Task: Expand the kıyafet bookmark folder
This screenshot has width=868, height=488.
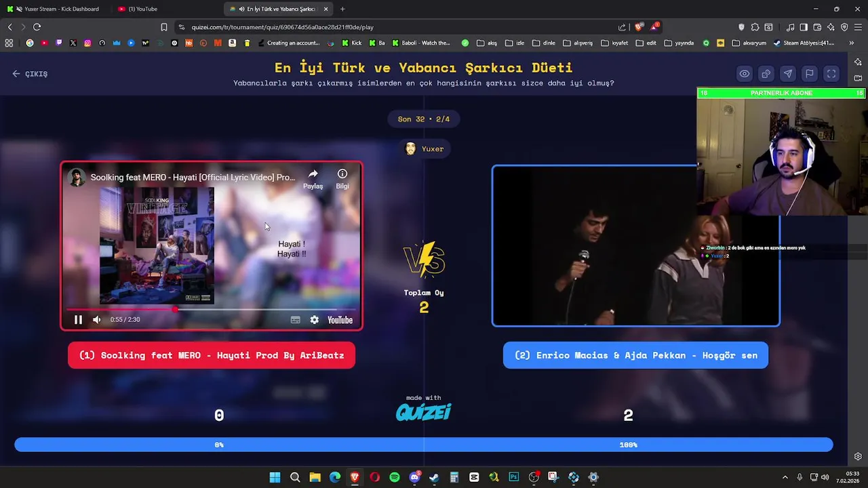Action: 614,43
